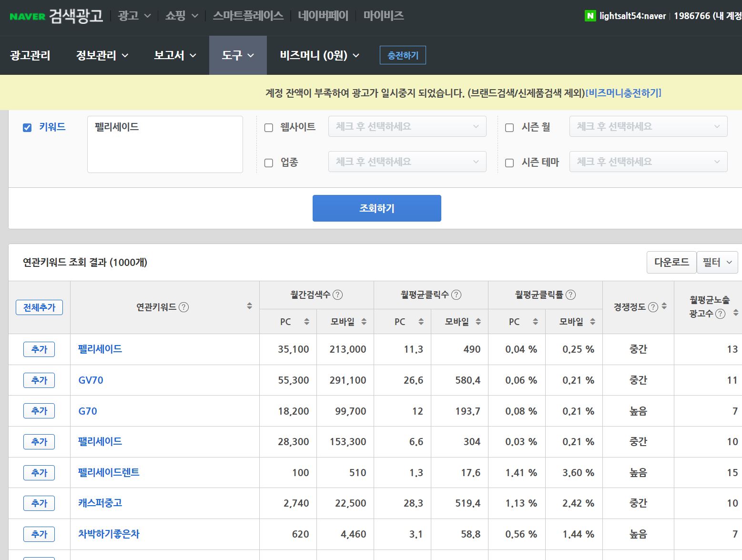Open the 펠리세이드렌트 keyword link

coord(109,472)
